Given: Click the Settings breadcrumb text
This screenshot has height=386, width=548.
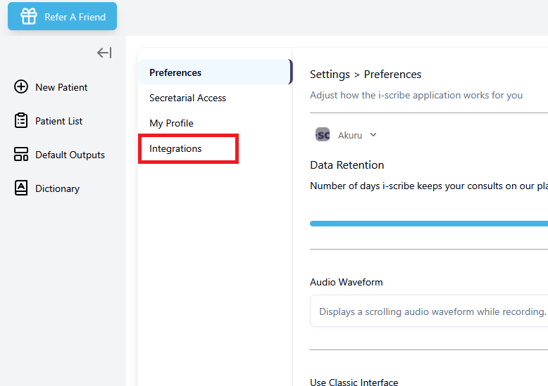Looking at the screenshot, I should [330, 74].
